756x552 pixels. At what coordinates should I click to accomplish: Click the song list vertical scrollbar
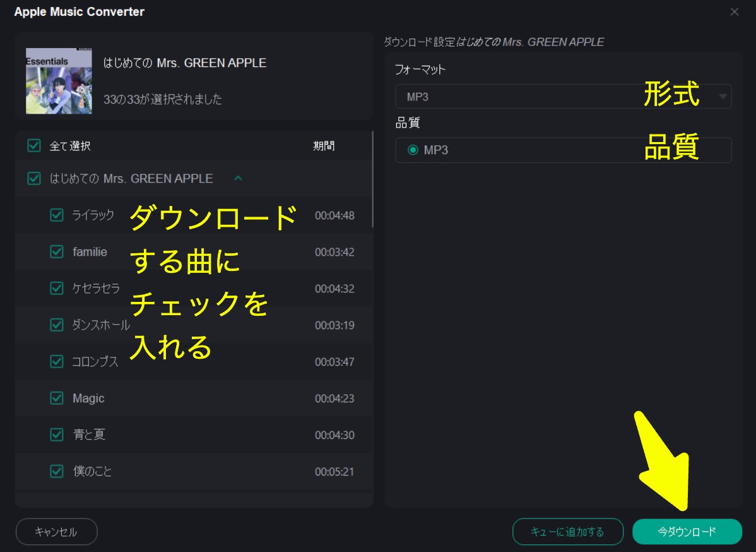372,179
